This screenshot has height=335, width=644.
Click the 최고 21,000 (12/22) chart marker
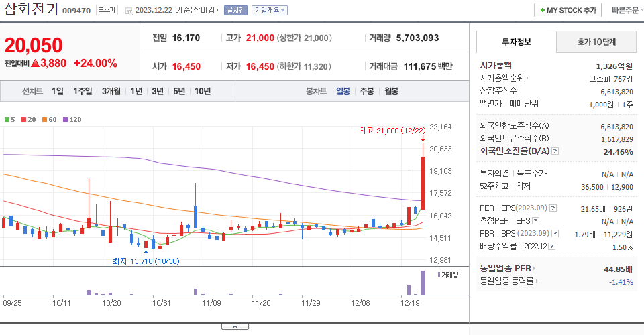392,131
